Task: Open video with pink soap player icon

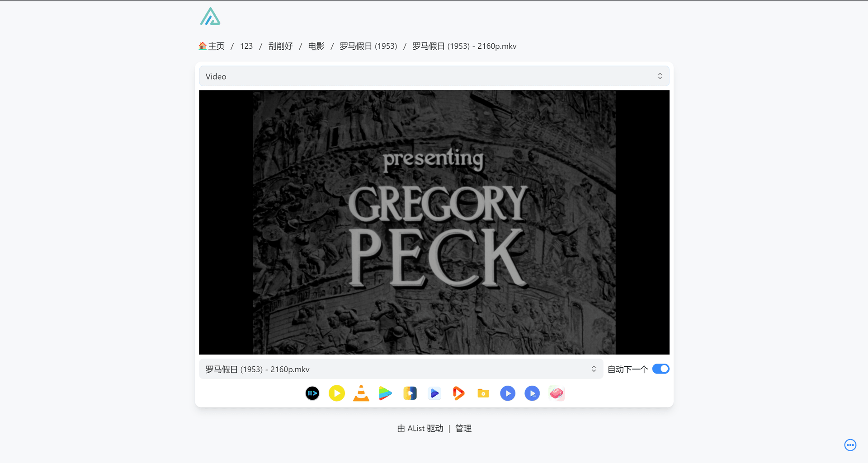Action: 557,393
